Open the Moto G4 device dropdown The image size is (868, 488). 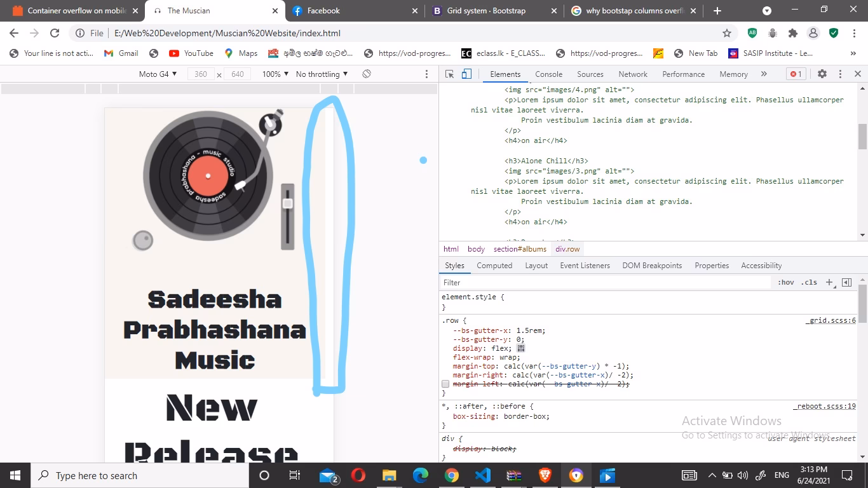pos(158,74)
